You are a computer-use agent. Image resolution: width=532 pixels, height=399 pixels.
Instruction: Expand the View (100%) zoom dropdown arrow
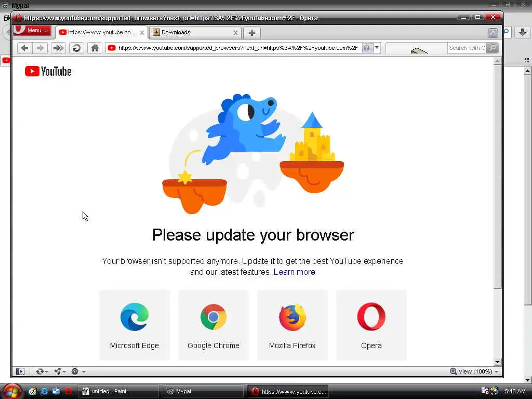pyautogui.click(x=497, y=372)
